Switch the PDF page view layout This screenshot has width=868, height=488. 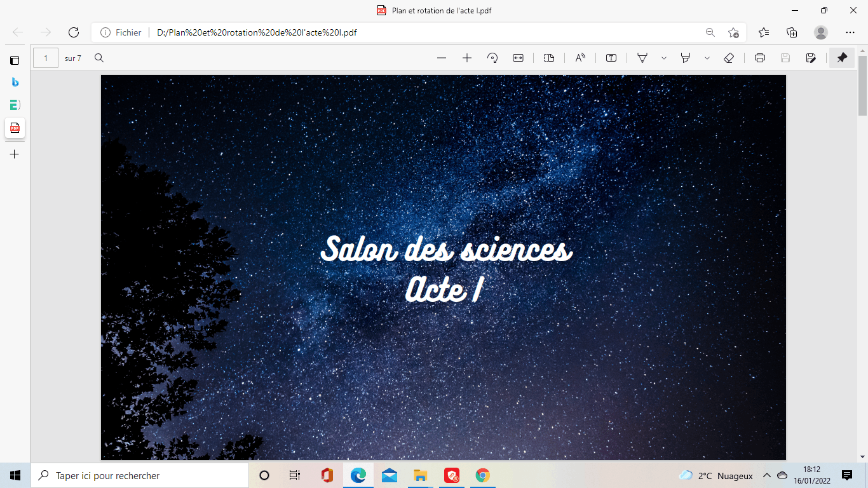coord(549,58)
